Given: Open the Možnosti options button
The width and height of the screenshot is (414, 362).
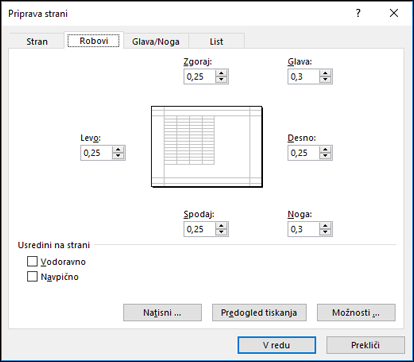Looking at the screenshot, I should [356, 312].
